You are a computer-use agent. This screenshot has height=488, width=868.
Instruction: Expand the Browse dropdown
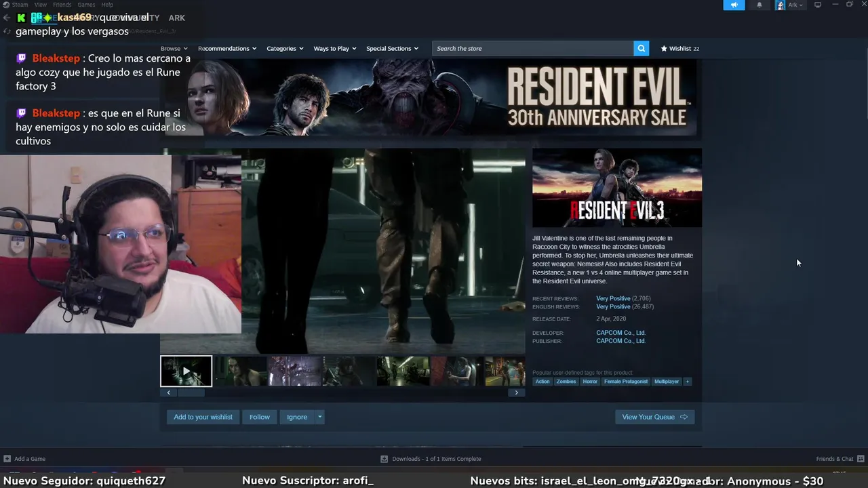click(x=173, y=49)
